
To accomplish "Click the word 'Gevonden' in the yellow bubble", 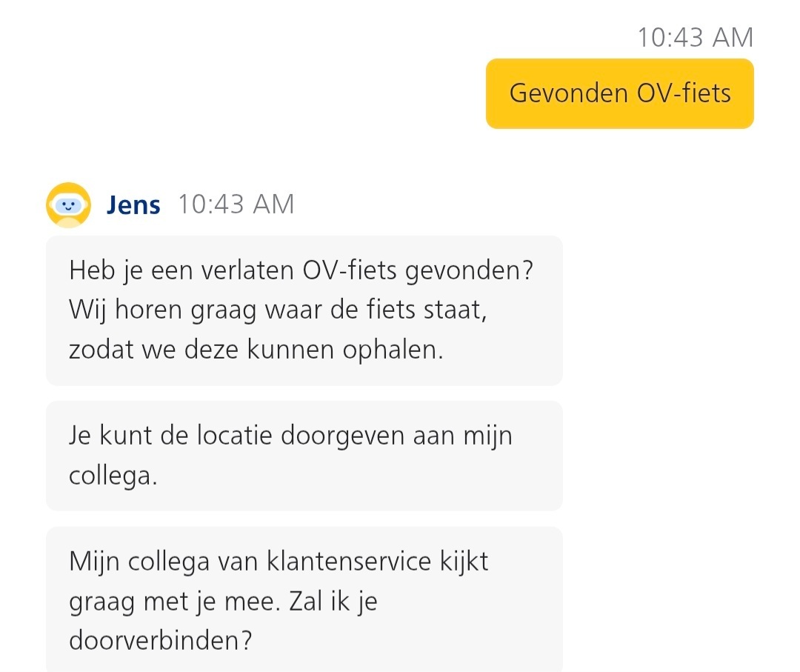I will click(568, 93).
